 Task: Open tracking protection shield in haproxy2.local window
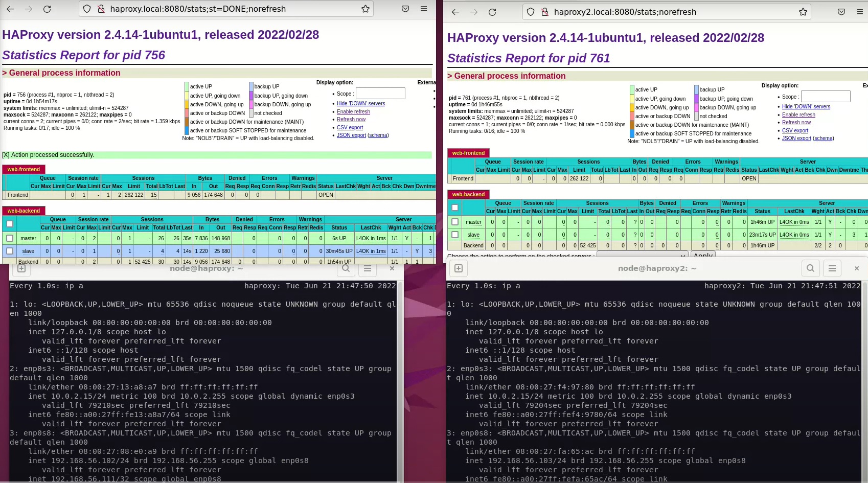tap(531, 12)
